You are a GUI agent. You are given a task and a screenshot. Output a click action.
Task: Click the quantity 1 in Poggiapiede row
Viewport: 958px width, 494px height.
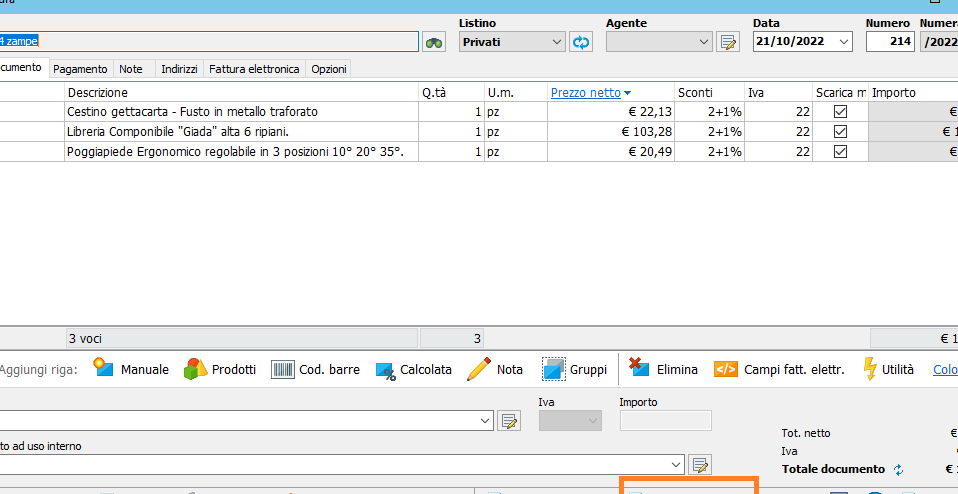452,151
